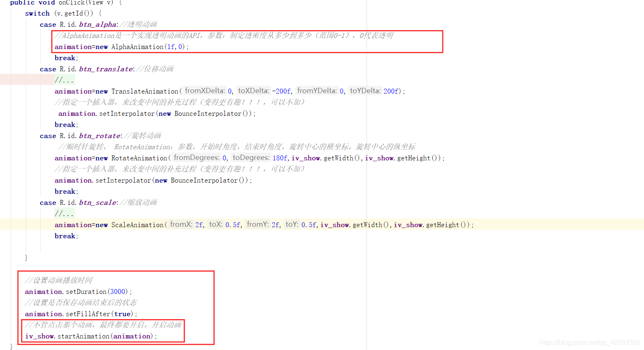
Task: Click 'setDuration' method call
Action: [x=86, y=291]
